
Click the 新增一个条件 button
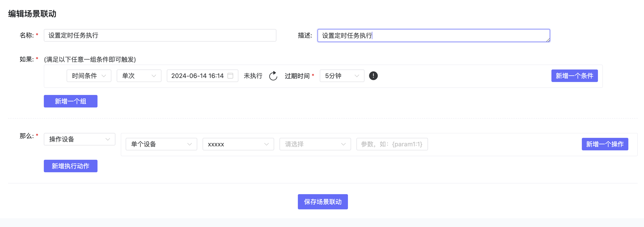pyautogui.click(x=574, y=76)
